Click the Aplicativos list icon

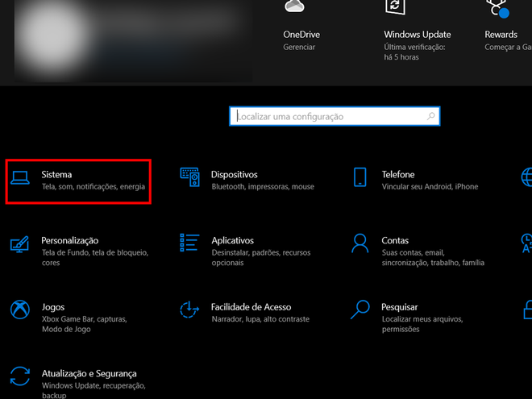tap(189, 243)
